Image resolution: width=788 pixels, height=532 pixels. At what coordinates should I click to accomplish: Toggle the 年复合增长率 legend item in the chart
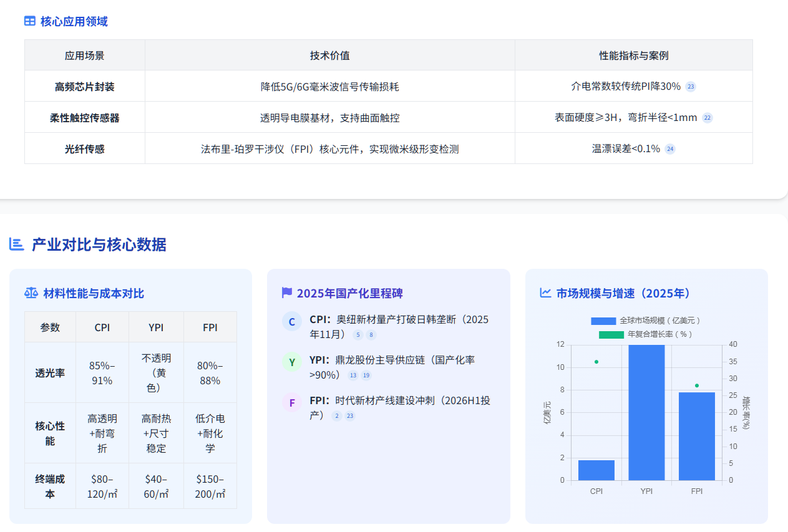click(x=646, y=334)
